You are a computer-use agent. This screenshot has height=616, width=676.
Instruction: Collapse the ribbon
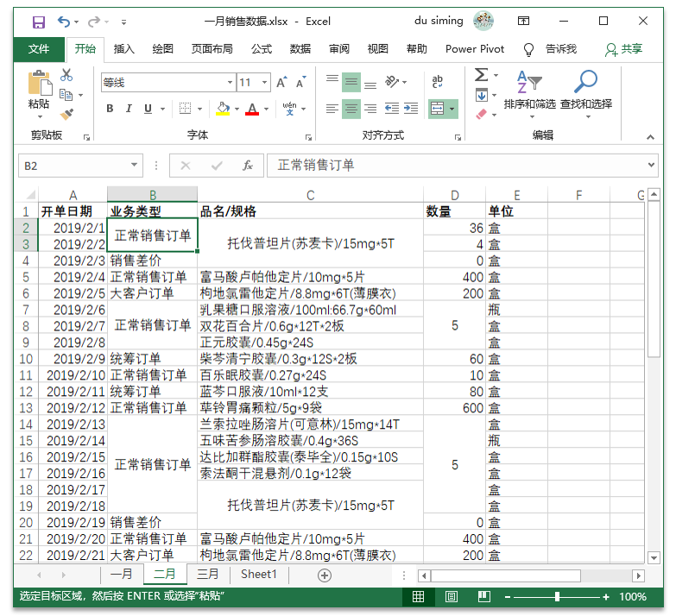coord(650,137)
